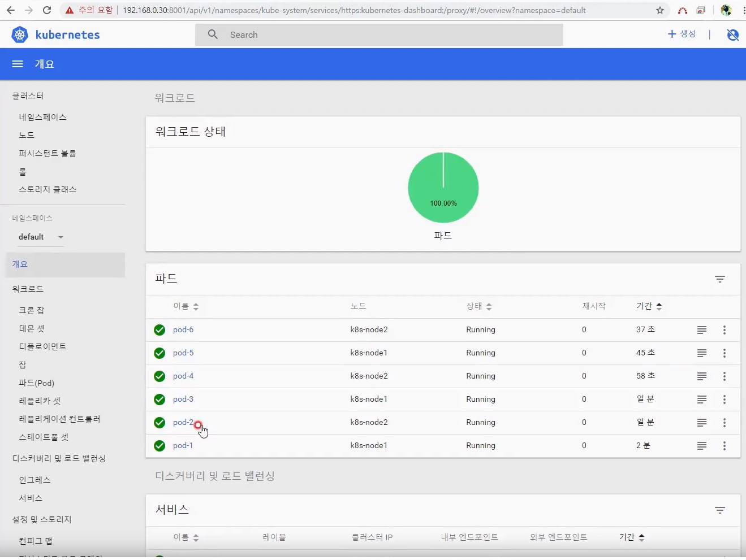Click the 생성 create button
The image size is (746, 560).
[x=682, y=34]
